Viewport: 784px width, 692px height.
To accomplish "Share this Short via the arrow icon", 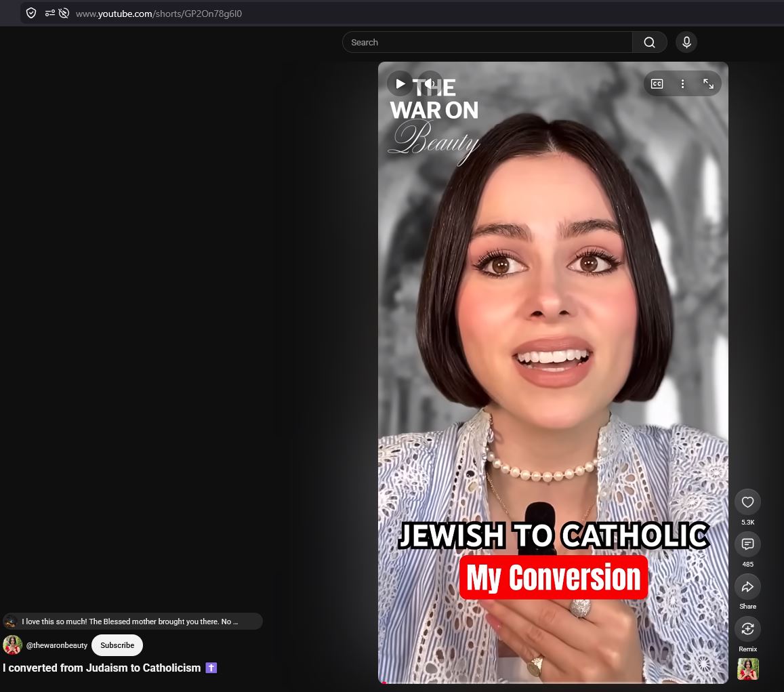I will pos(747,586).
